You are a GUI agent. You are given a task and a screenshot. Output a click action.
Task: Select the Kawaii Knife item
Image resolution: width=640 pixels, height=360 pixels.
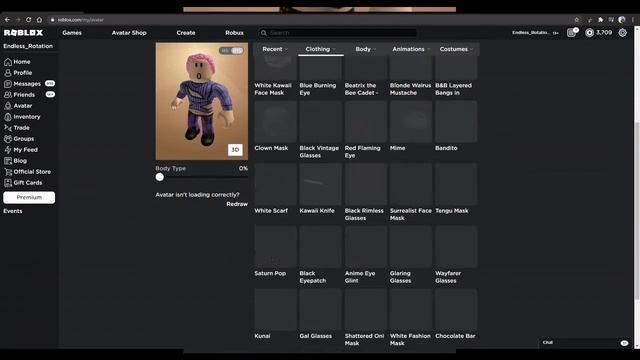[x=320, y=189]
